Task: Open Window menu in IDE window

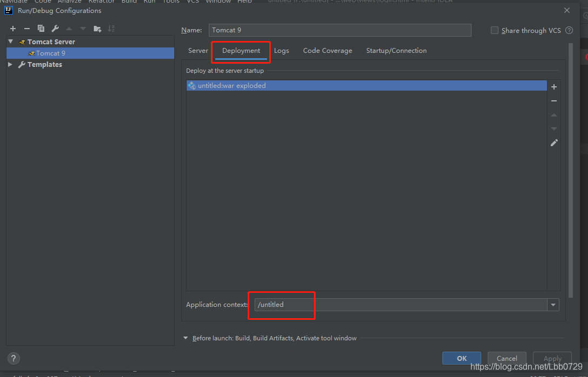Action: click(x=218, y=2)
